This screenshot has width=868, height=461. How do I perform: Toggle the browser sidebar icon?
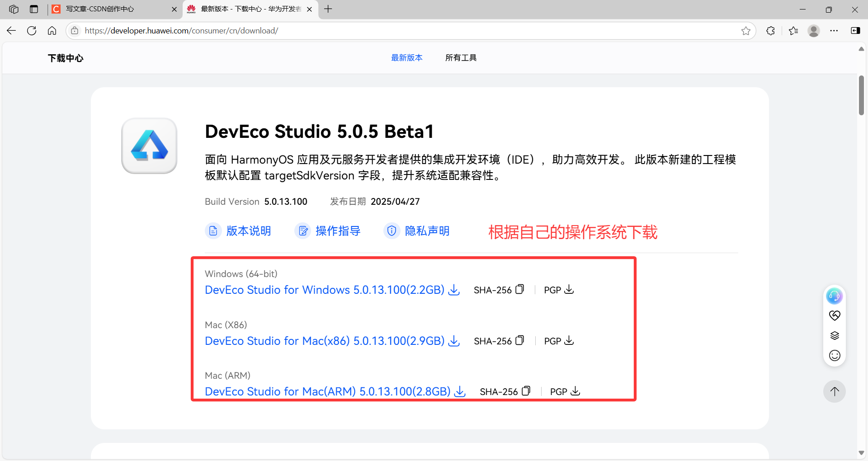click(x=855, y=31)
